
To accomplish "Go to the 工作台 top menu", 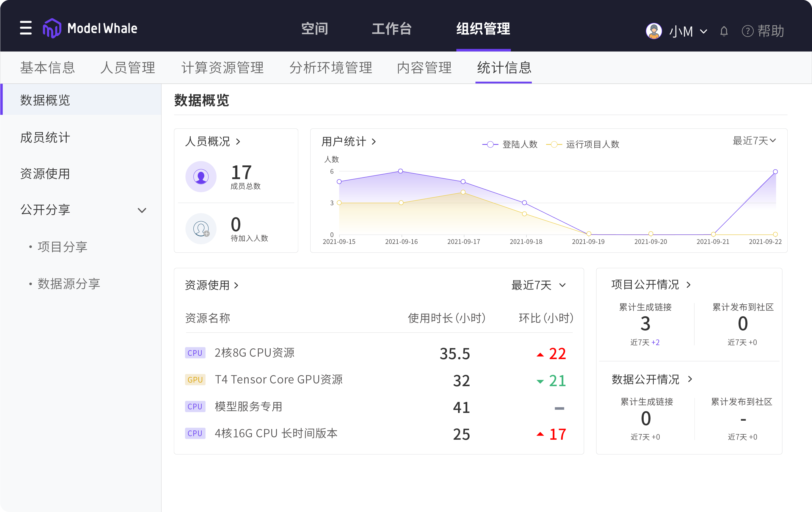I will (x=392, y=28).
